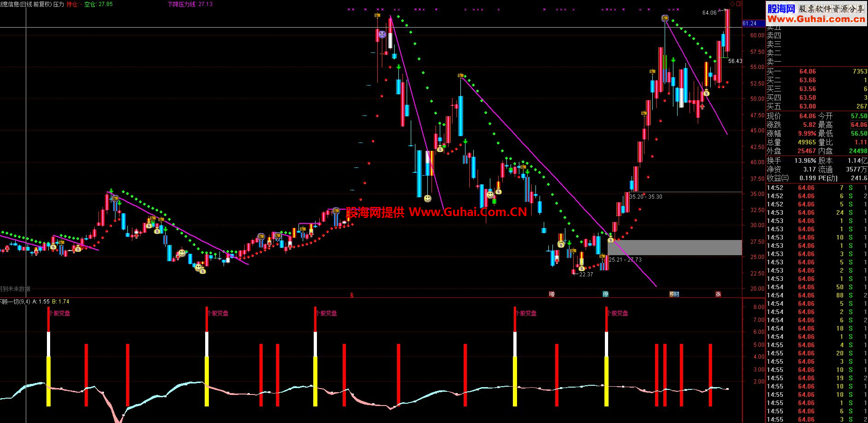Click the 涨幅 value 9.99%
The width and height of the screenshot is (868, 423).
click(807, 134)
